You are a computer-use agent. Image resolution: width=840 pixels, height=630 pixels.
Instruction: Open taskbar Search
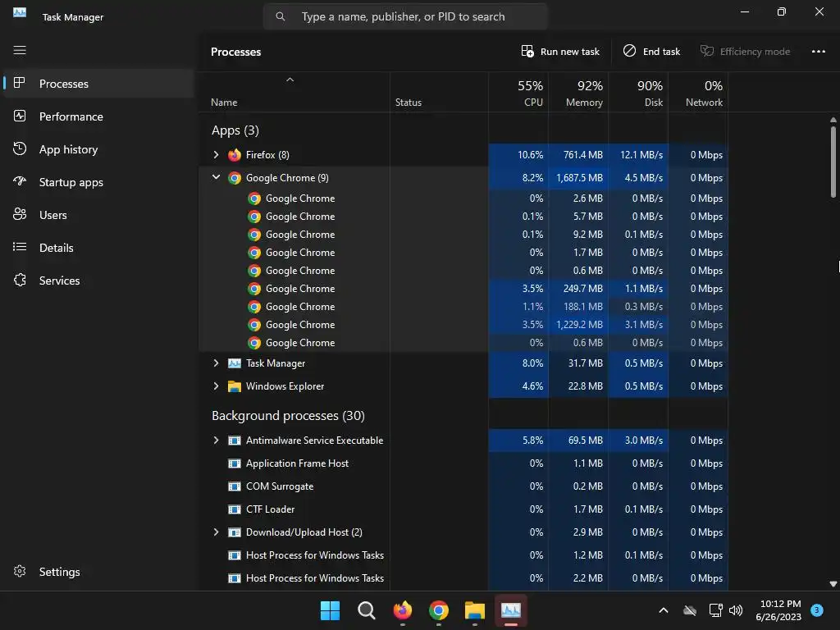tap(367, 610)
